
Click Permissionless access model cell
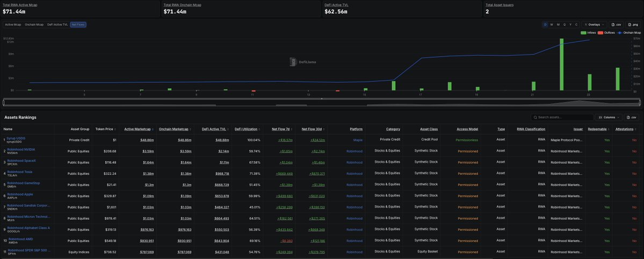[467, 140]
